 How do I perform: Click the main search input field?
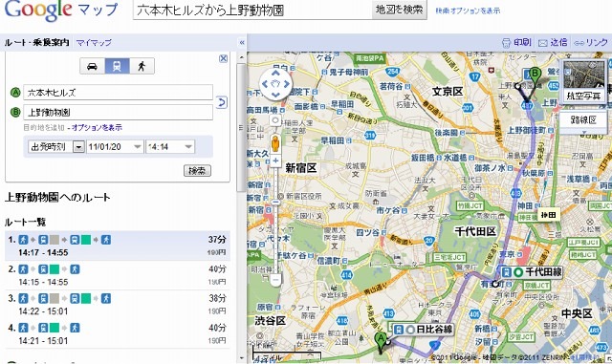click(252, 10)
